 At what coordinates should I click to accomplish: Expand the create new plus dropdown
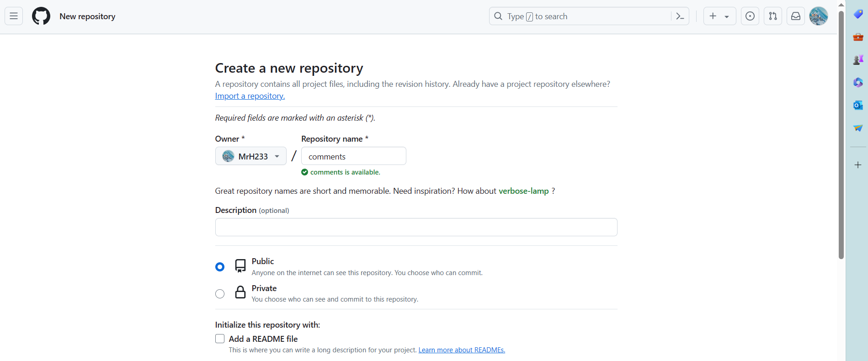point(719,16)
